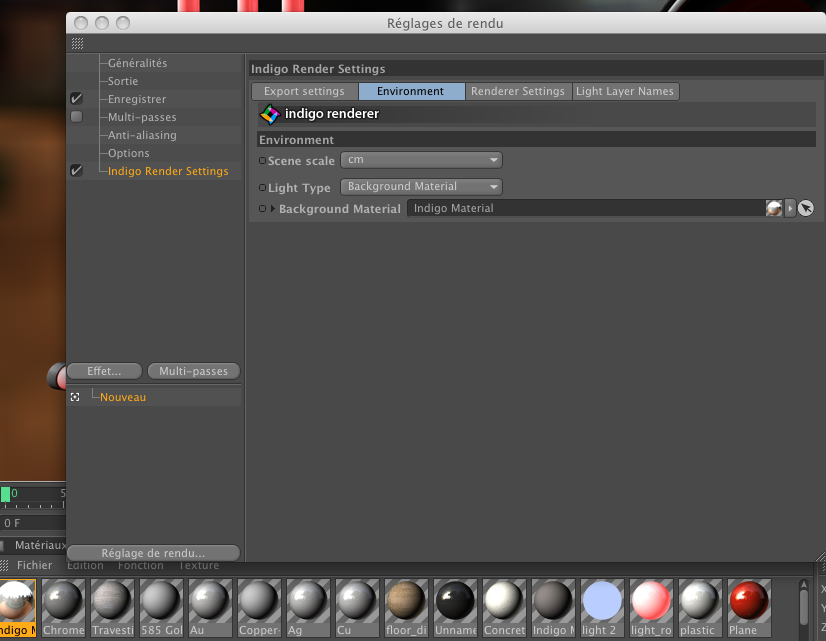Viewport: 826px width, 641px height.
Task: Select Indigo Render Settings list entry
Action: coord(168,171)
